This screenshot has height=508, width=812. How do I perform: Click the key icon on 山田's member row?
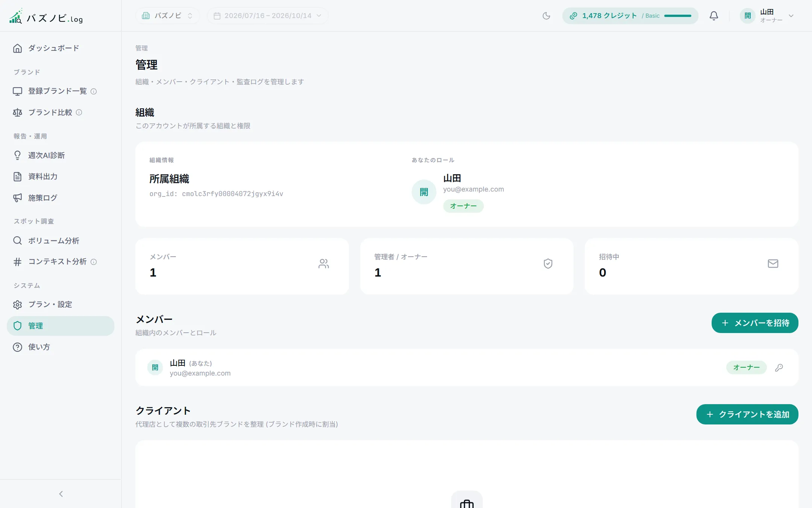tap(779, 368)
